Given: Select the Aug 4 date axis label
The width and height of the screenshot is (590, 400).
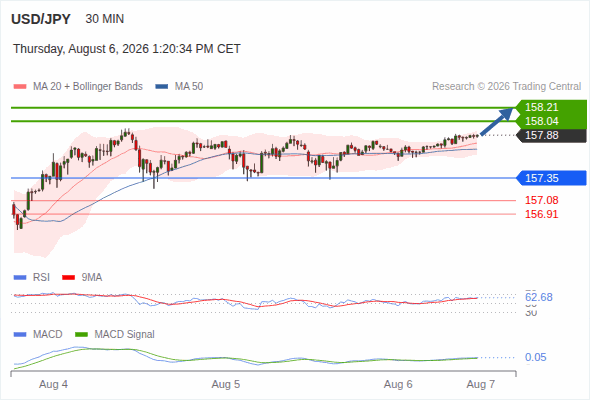Looking at the screenshot, I should (53, 384).
